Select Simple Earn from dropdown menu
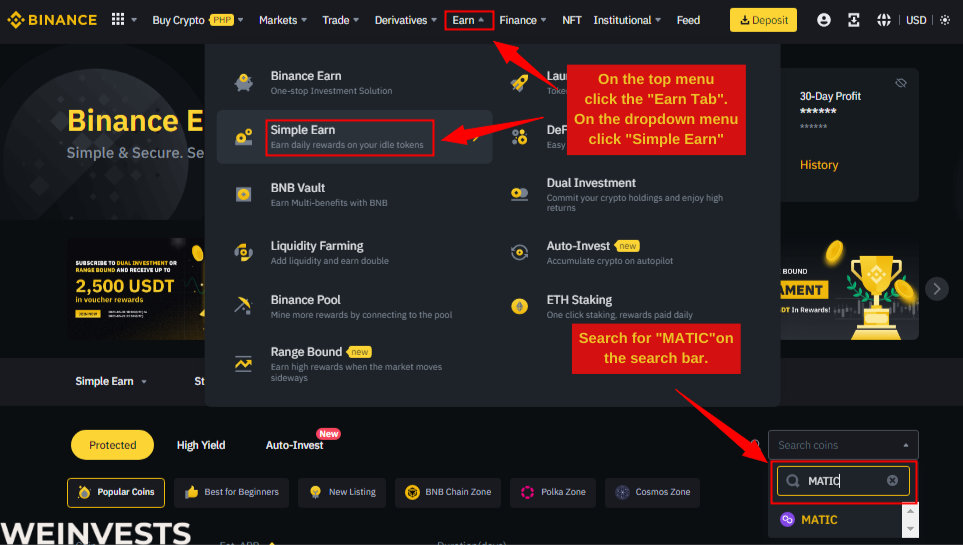 pos(354,137)
